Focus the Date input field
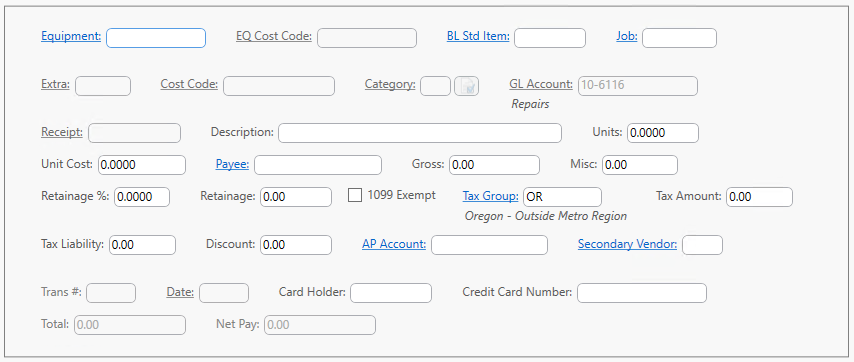This screenshot has width=854, height=362. pos(224,293)
